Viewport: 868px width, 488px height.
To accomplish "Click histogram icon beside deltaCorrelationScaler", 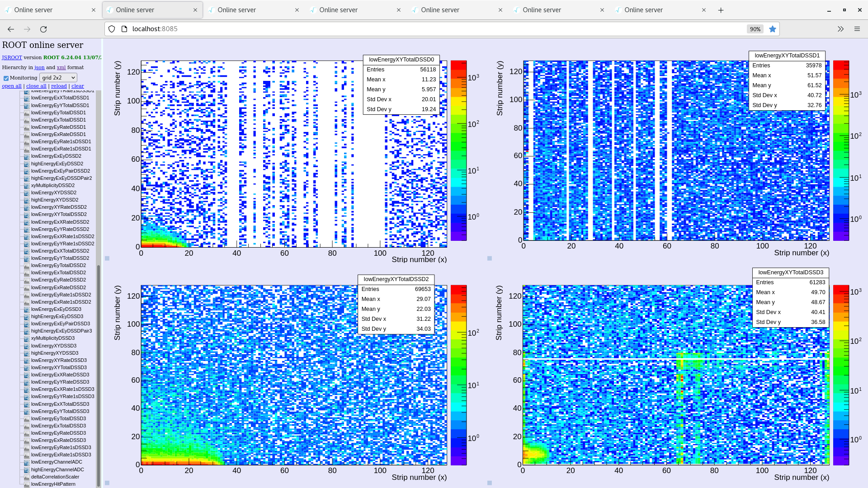I will pyautogui.click(x=27, y=477).
